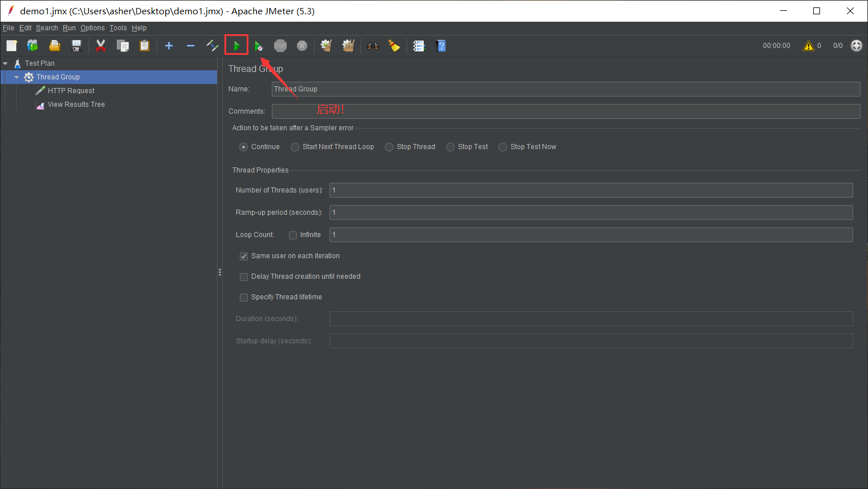
Task: Collapse the Test Plan tree node
Action: 5,63
